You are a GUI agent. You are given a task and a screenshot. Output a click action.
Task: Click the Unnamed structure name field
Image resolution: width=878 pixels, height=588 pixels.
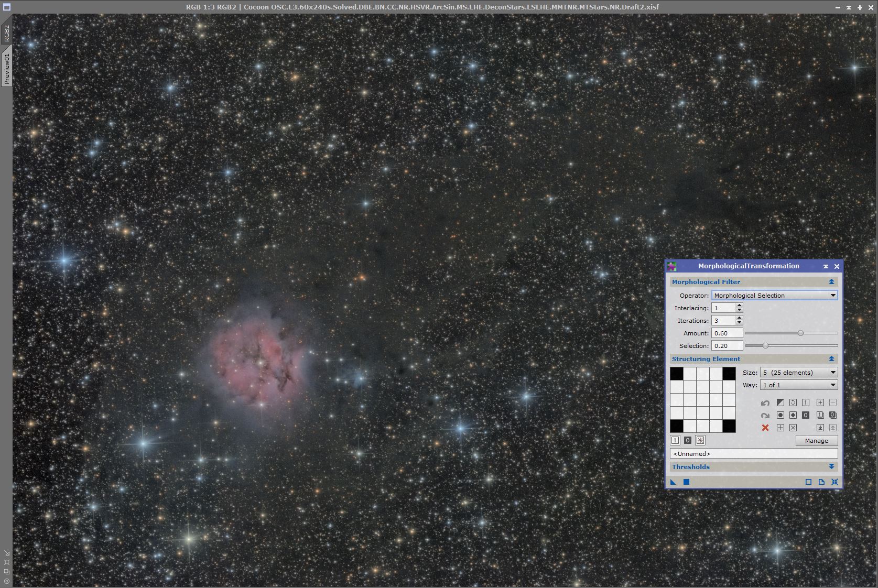pos(753,454)
